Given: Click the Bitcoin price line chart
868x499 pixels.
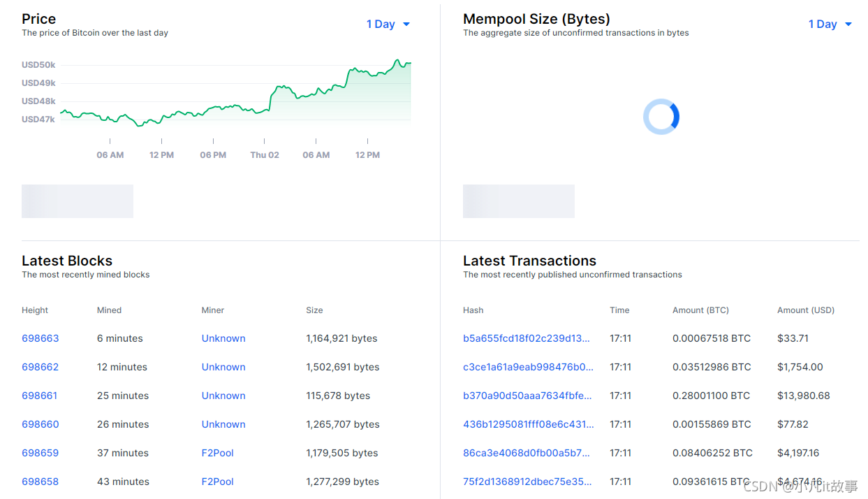Looking at the screenshot, I should [235, 93].
